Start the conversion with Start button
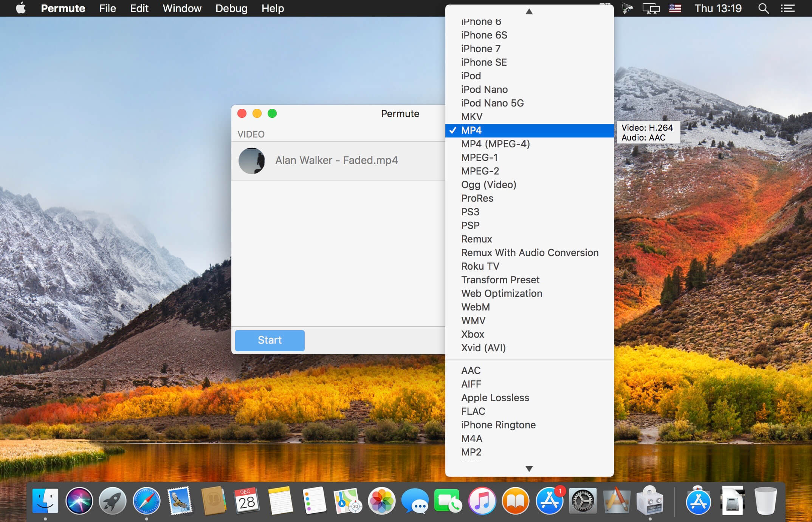 [270, 340]
